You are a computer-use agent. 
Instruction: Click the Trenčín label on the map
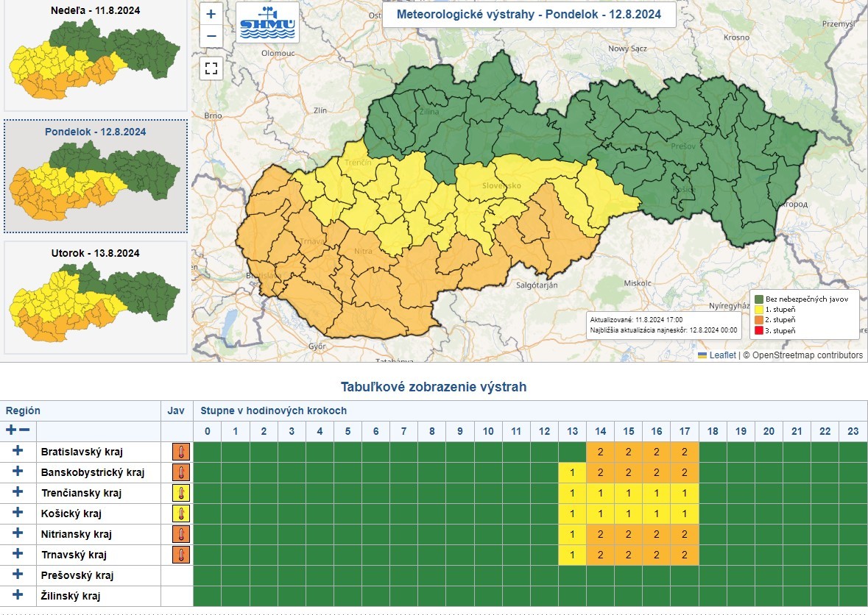pos(358,163)
